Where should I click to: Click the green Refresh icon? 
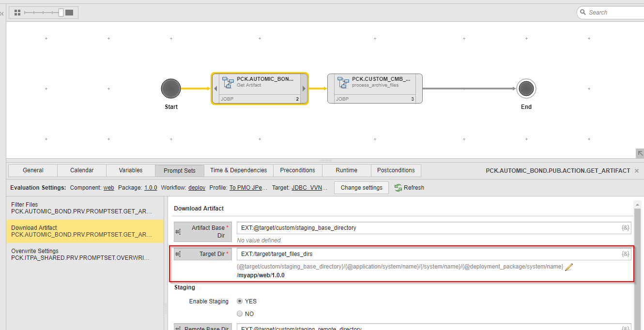click(398, 188)
